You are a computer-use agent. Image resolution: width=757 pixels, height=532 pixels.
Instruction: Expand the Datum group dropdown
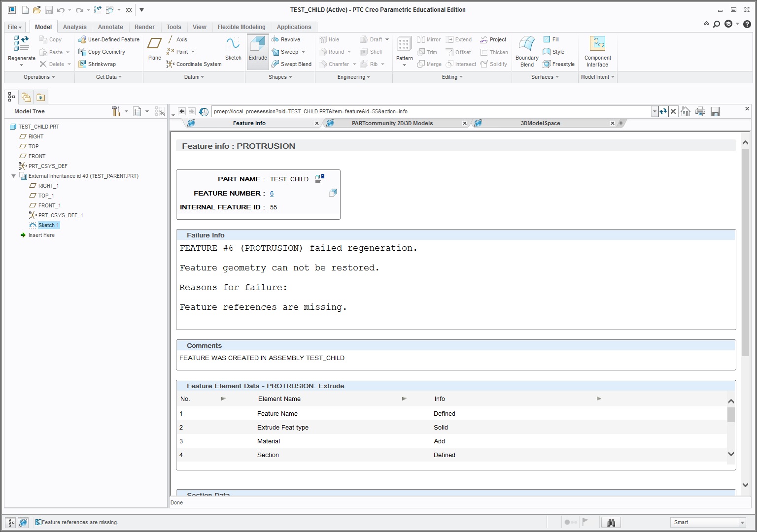click(x=194, y=77)
